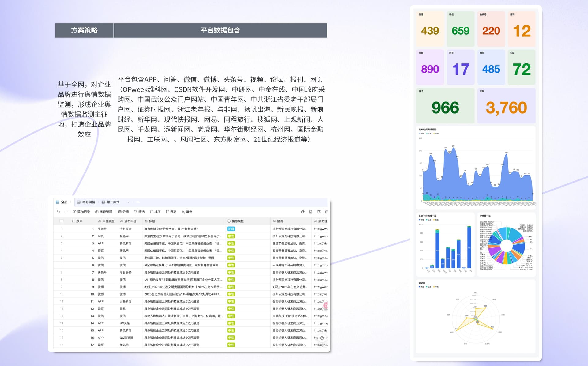The image size is (588, 366).
Task: Open the 排序 sorting tool
Action: tap(156, 212)
